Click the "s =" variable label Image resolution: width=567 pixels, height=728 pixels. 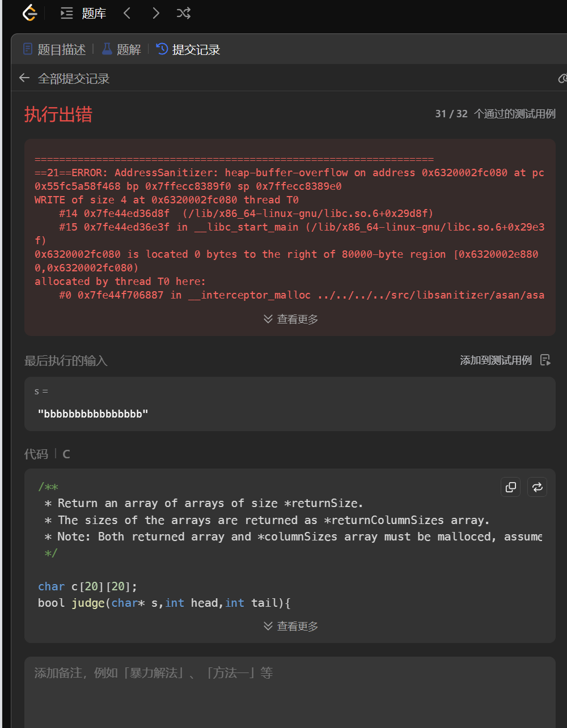41,391
